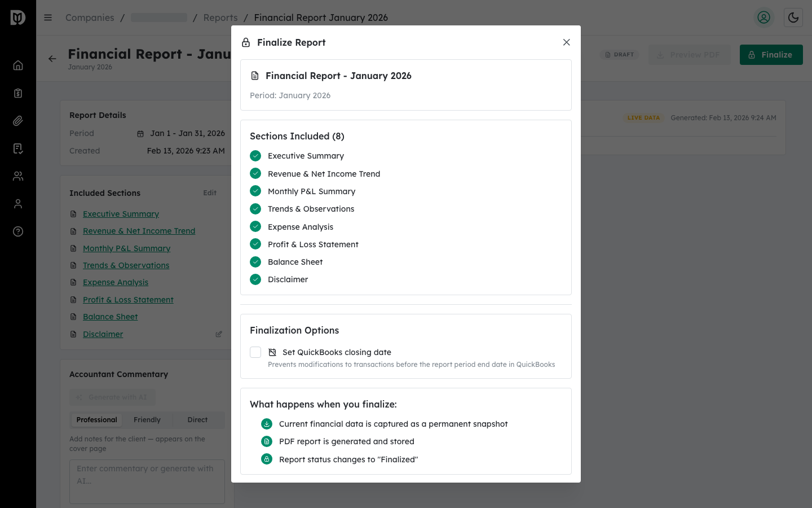Click Edit next to Included Sections

[x=209, y=192]
